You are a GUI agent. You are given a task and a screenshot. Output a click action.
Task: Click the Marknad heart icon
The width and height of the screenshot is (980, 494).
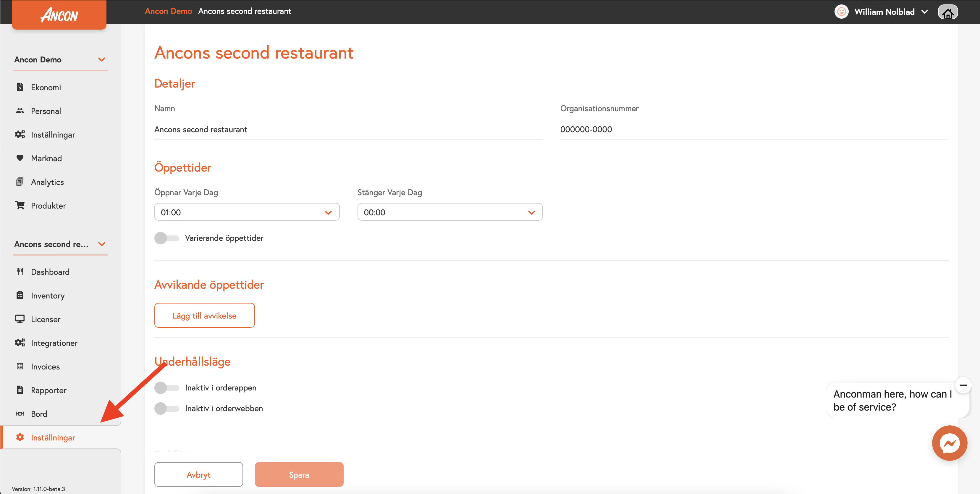(20, 158)
